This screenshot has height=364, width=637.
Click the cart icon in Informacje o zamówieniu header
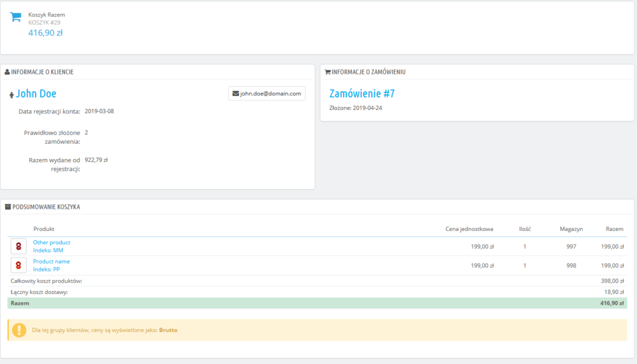click(x=327, y=72)
